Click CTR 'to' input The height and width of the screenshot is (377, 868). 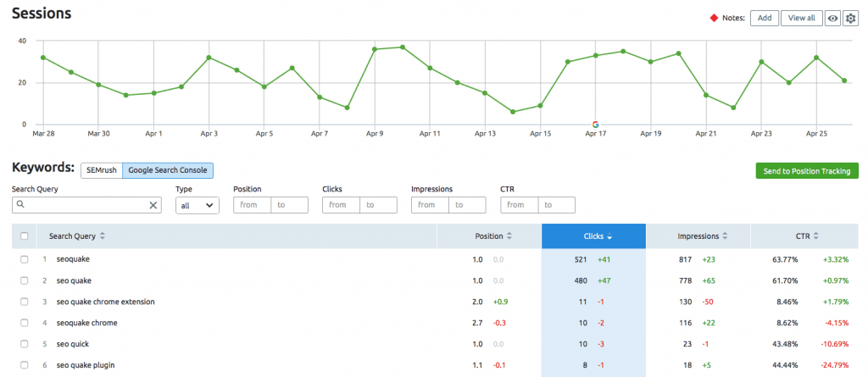[557, 205]
